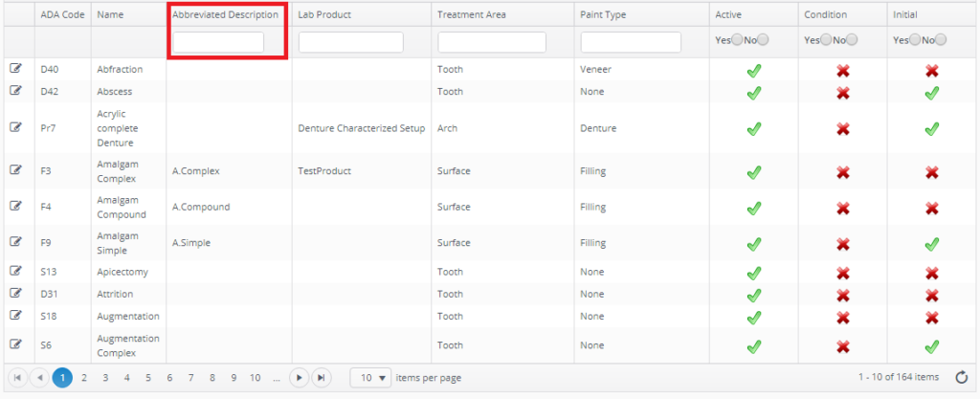The width and height of the screenshot is (980, 399).
Task: Click the Abbreviated Description filter input
Action: click(218, 42)
